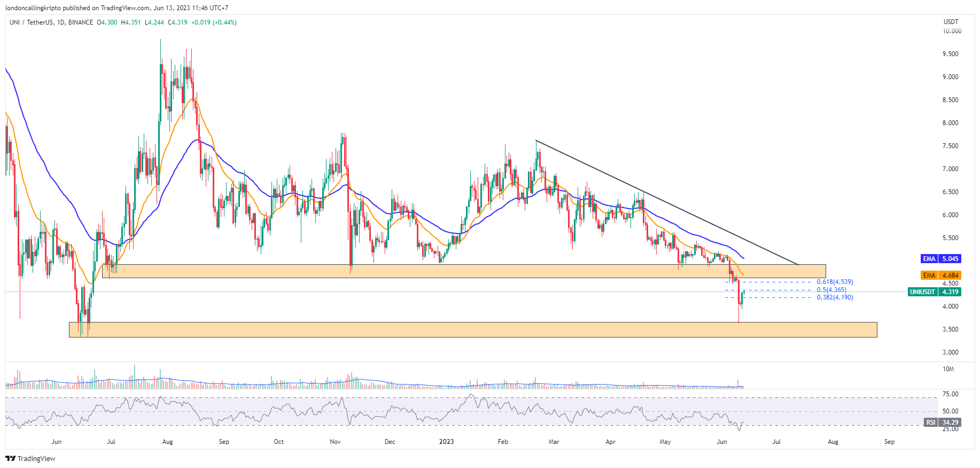980x468 pixels.
Task: Select the 0.5(4.365) Fibonacci level label
Action: pyautogui.click(x=831, y=290)
